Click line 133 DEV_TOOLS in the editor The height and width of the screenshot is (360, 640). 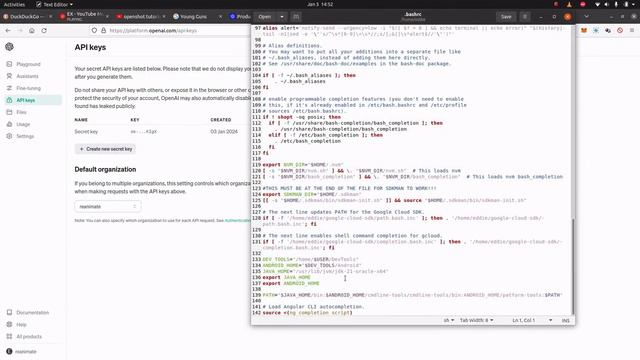point(310,260)
